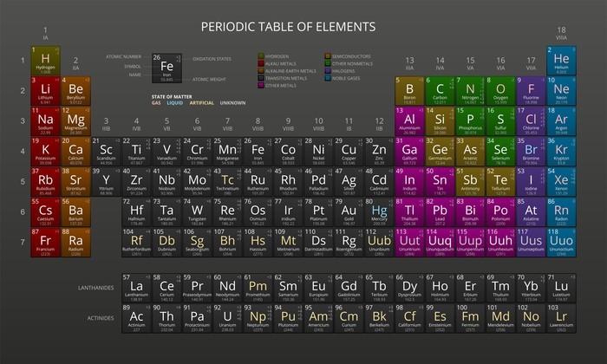Select the Gold (Au) element tile

tap(349, 212)
